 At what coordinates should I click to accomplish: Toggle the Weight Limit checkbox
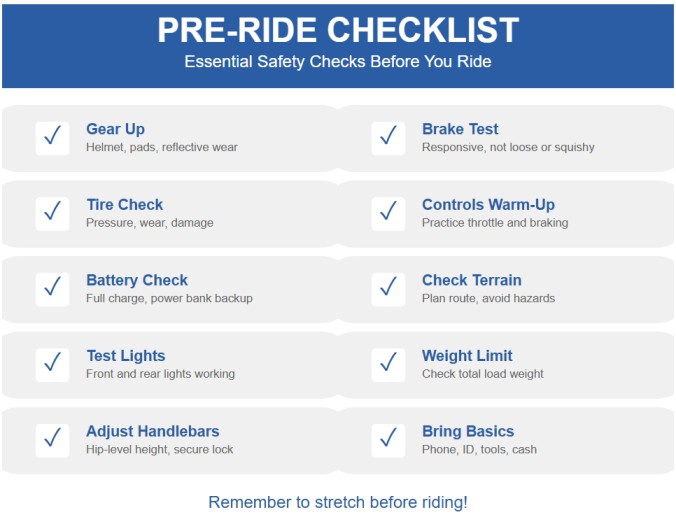pos(388,365)
